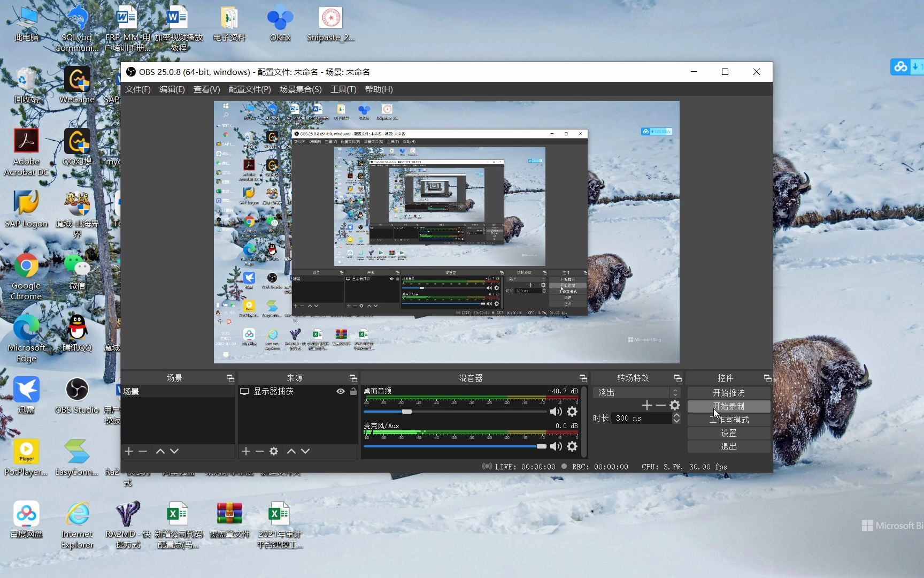
Task: Open Adobe Acrobat DC desktop icon
Action: [x=26, y=153]
